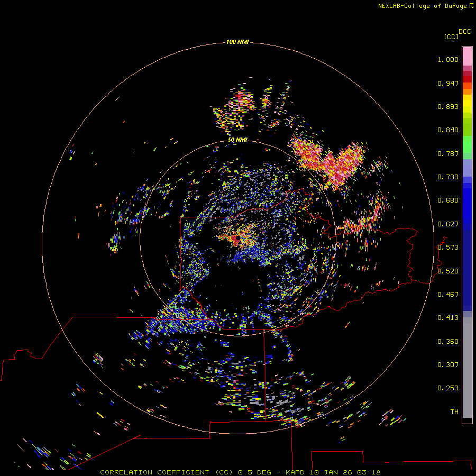Screen dimensions: 476x476
Task: Click the 0.5 DEG elevation text
Action: click(x=254, y=472)
